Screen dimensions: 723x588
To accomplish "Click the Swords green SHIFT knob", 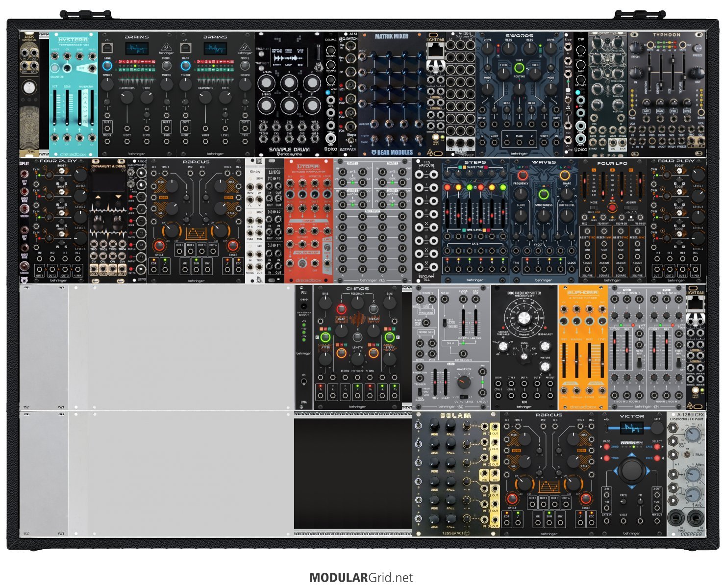I will [x=519, y=68].
